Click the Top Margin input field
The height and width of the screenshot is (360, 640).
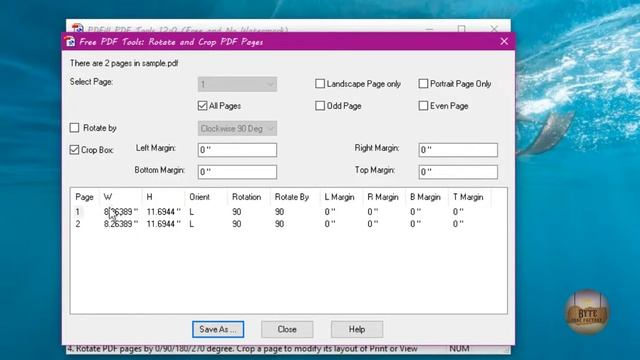458,172
